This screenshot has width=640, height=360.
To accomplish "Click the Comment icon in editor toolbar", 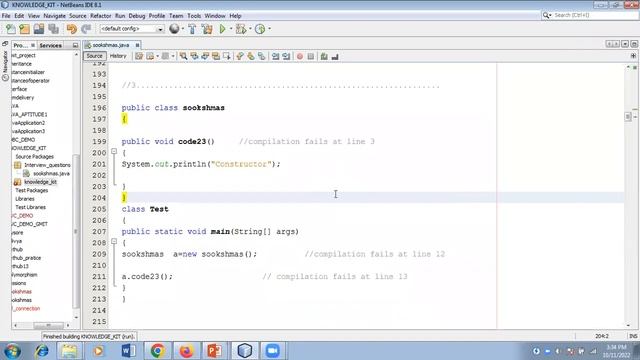I will (324, 56).
